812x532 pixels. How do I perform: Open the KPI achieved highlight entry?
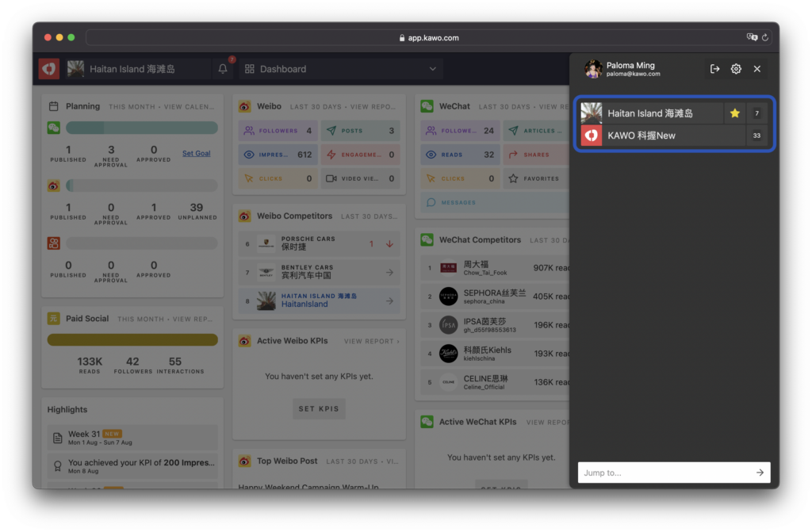[x=132, y=466]
